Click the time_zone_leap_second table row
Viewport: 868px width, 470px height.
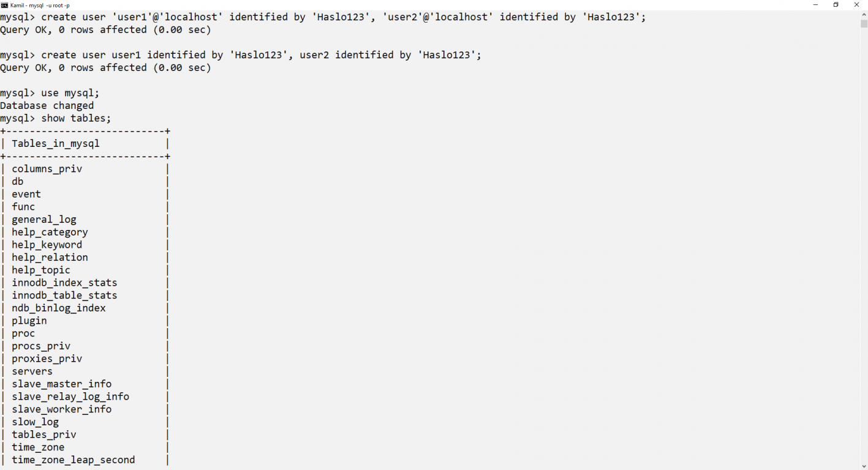pyautogui.click(x=85, y=460)
